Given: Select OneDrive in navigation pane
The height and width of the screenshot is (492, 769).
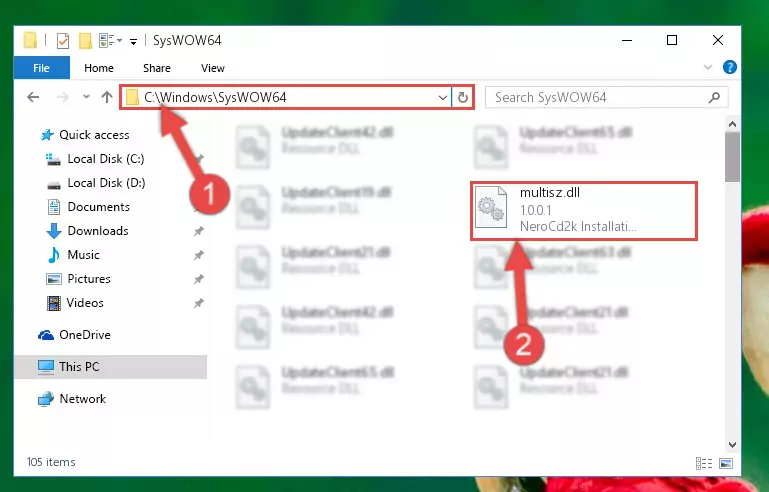Looking at the screenshot, I should (x=75, y=335).
